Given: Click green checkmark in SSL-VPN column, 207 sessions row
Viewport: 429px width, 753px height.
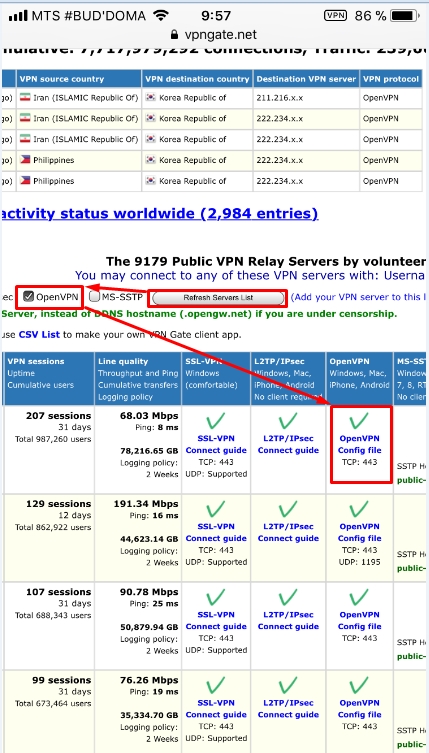Looking at the screenshot, I should (216, 421).
